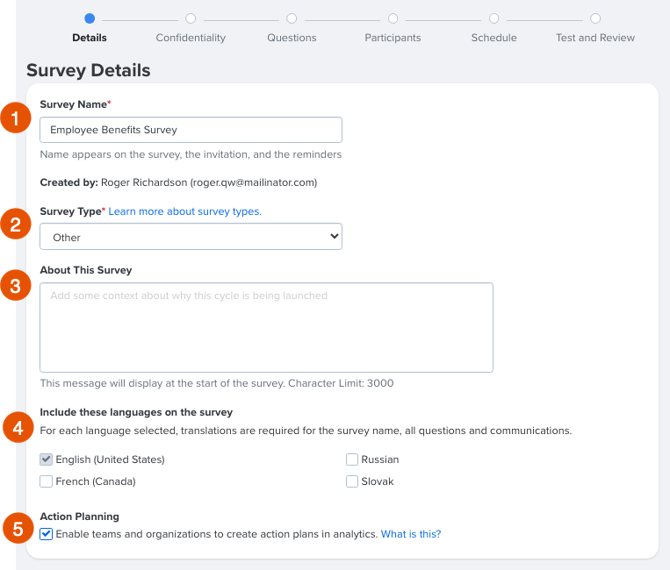Uncheck the Action Planning enable checkbox
The width and height of the screenshot is (670, 570).
[x=46, y=534]
